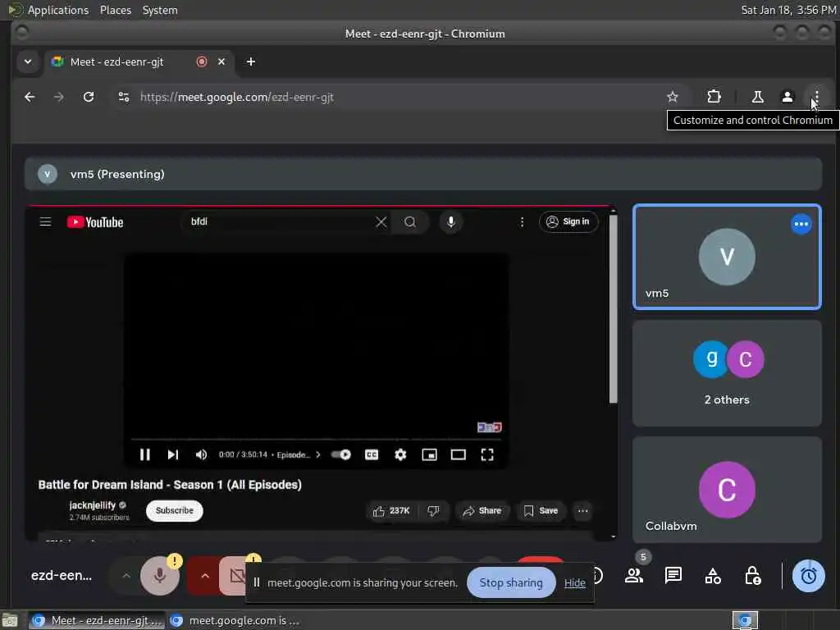Open the Chrome Labs flask icon
The width and height of the screenshot is (840, 630).
757,97
